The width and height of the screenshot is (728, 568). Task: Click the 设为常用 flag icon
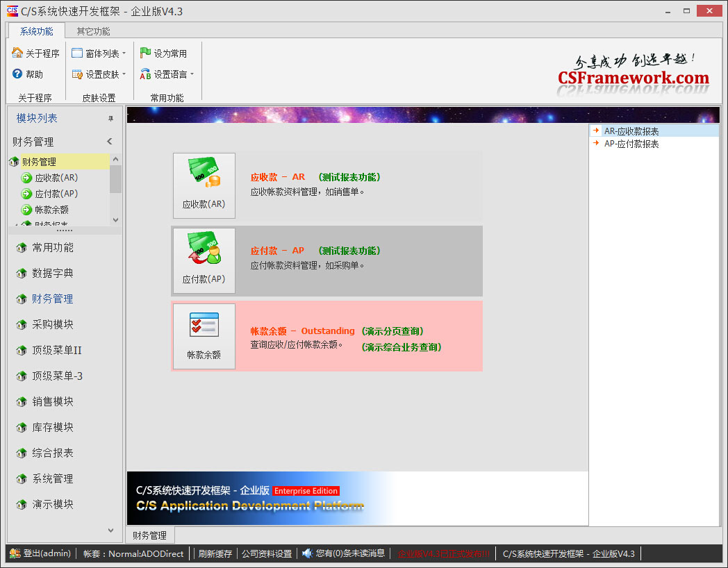pos(145,53)
